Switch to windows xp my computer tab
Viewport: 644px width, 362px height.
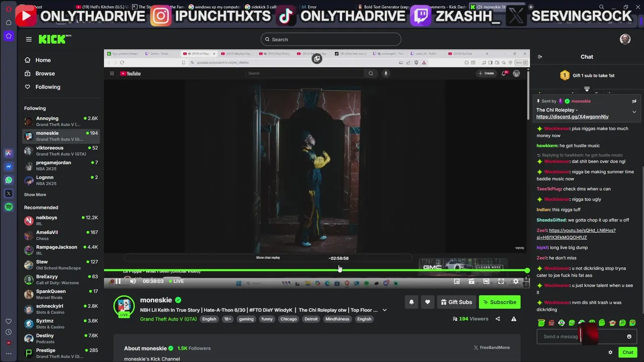tap(215, 7)
